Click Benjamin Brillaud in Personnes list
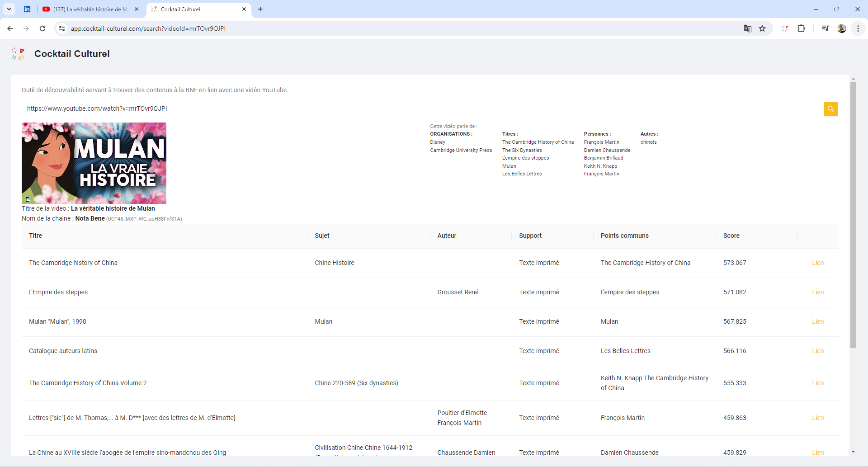868x467 pixels. (x=604, y=158)
